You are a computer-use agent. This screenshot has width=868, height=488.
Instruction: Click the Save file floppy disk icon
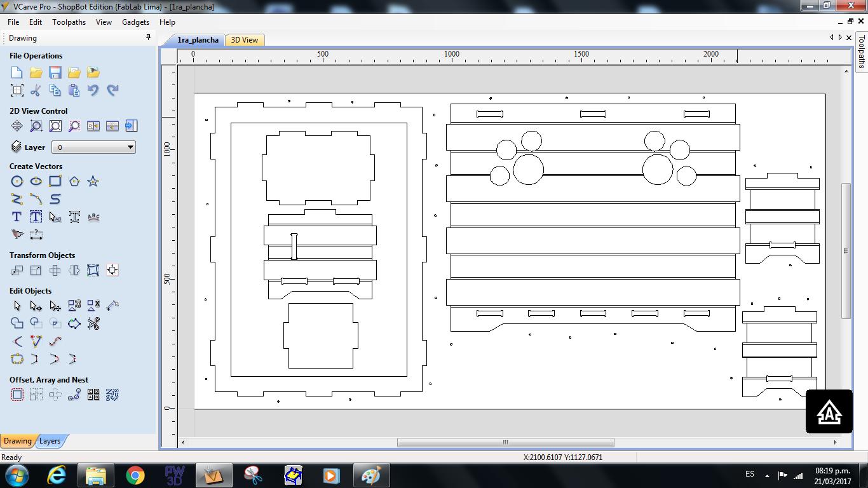(x=55, y=72)
